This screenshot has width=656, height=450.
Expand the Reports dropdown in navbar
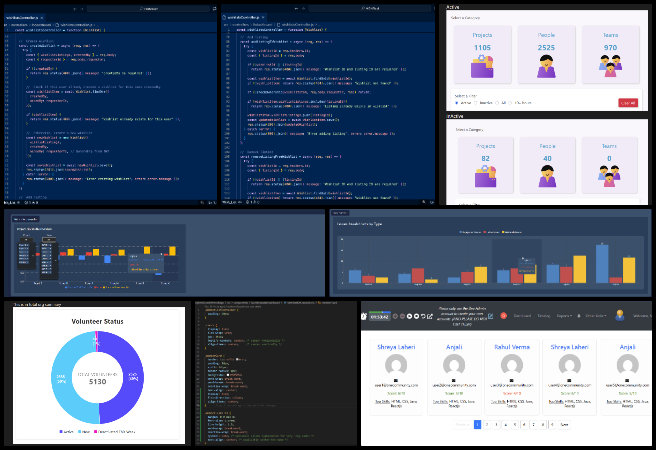564,316
